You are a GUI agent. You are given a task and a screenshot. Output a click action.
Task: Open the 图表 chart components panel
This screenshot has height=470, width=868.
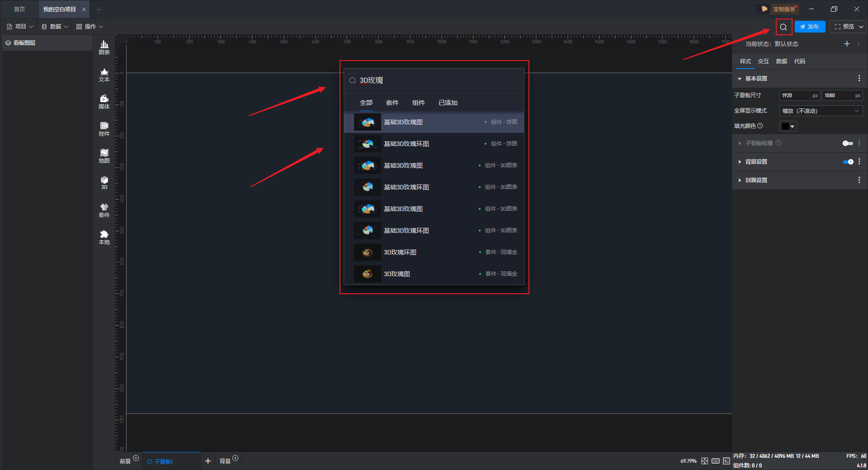coord(104,47)
